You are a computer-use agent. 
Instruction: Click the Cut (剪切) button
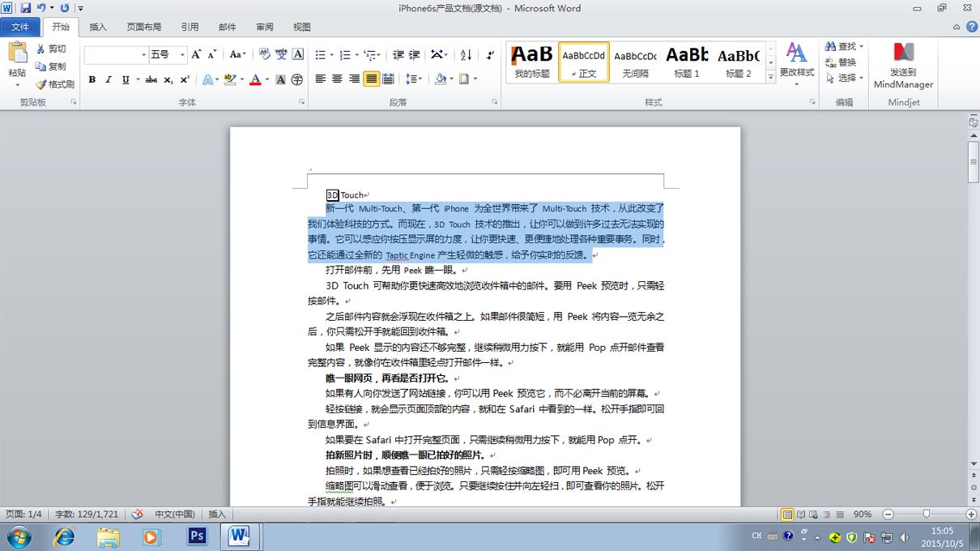51,49
